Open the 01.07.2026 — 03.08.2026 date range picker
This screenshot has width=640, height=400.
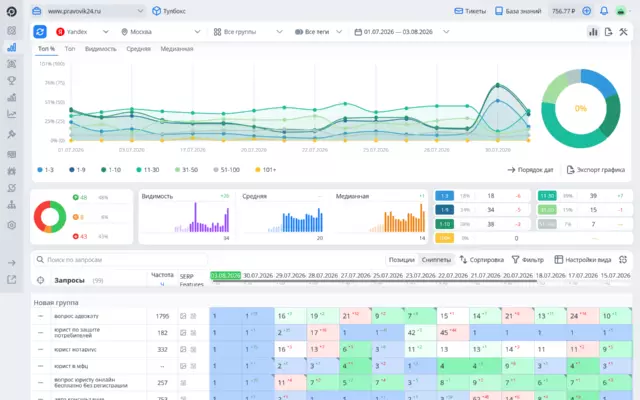(x=402, y=31)
